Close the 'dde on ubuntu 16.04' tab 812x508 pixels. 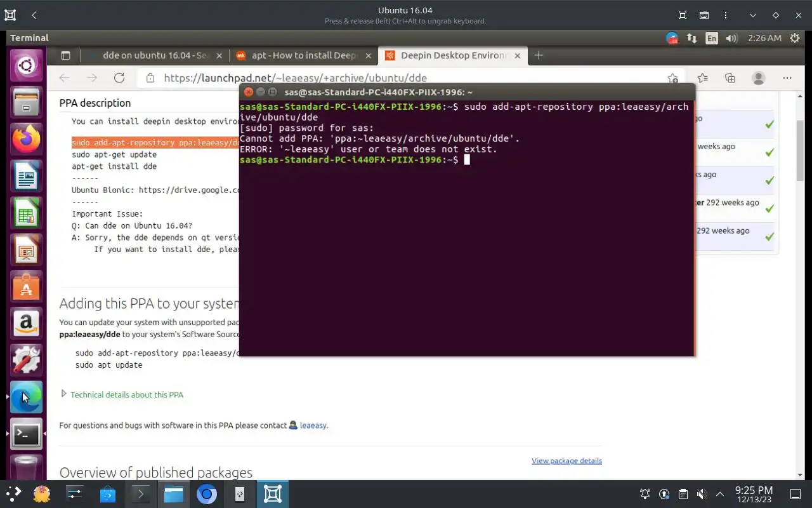pyautogui.click(x=219, y=55)
